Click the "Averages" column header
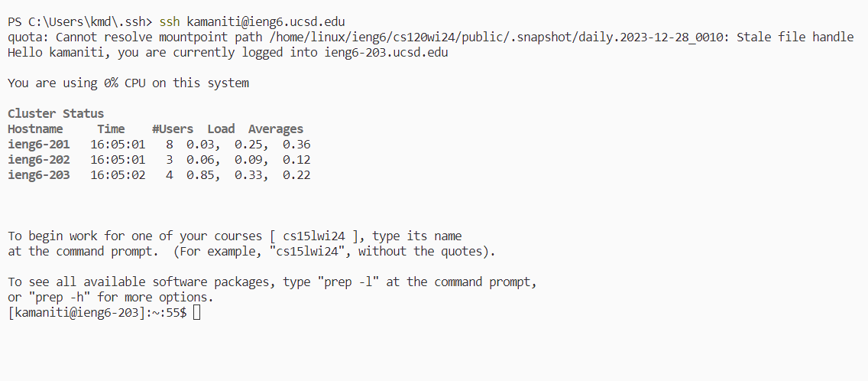868x381 pixels. [x=276, y=129]
